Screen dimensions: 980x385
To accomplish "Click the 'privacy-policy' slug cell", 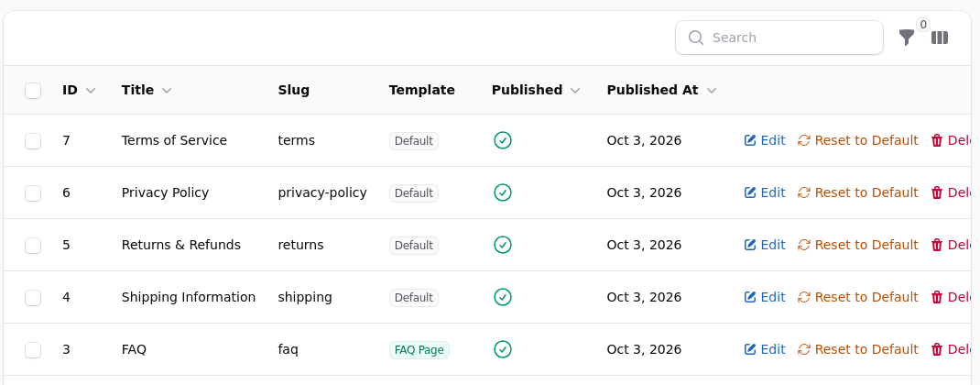I will click(322, 192).
